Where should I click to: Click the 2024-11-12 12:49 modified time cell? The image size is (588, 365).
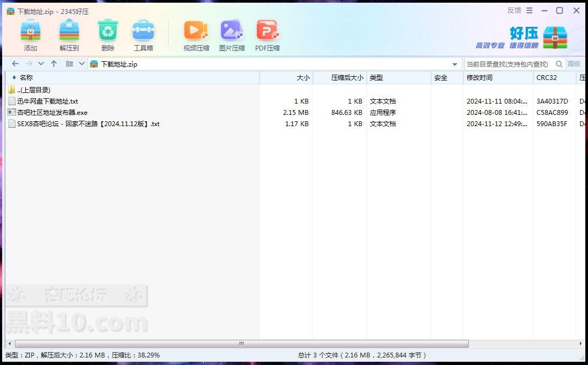[x=497, y=123]
